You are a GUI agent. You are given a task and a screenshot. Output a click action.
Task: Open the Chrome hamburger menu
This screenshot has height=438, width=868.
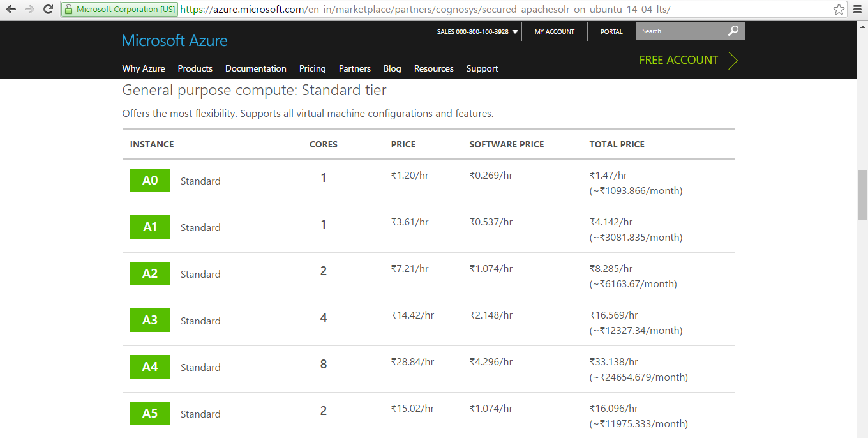[x=858, y=10]
